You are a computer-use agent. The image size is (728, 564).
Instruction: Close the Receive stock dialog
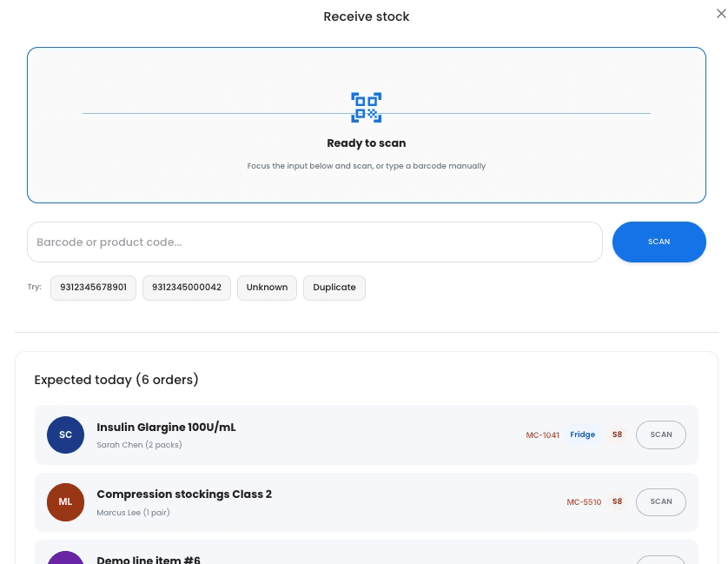(x=720, y=14)
